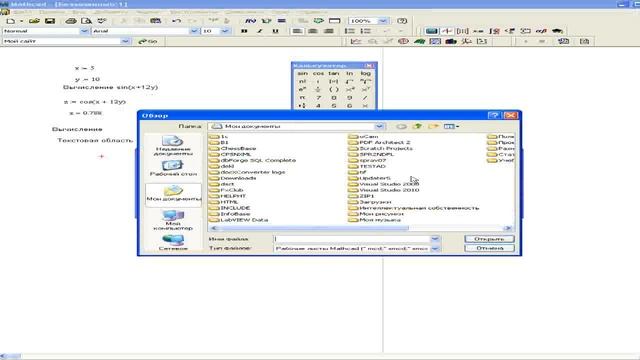
Task: Click the Открыть button
Action: pyautogui.click(x=489, y=239)
